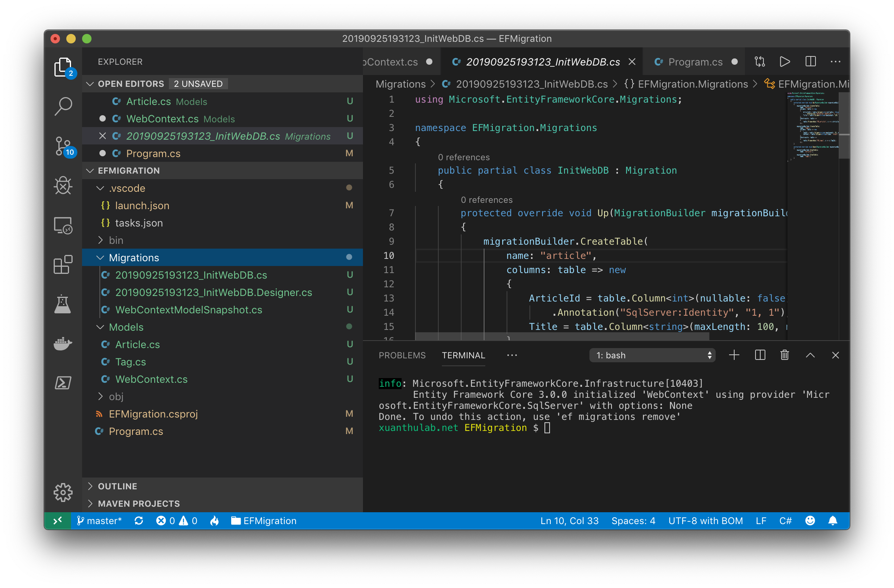Toggle the split terminal button
This screenshot has height=588, width=894.
760,355
